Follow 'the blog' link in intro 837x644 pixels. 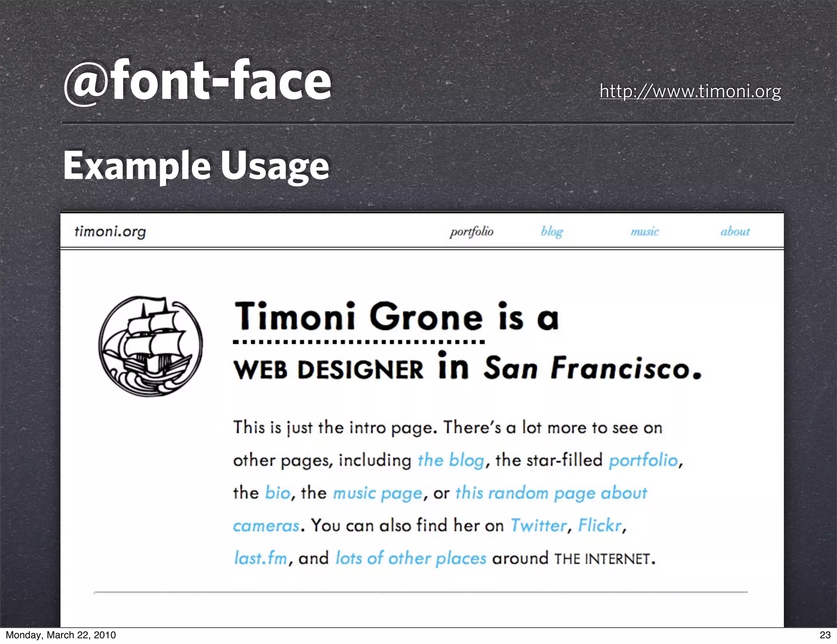(x=451, y=461)
